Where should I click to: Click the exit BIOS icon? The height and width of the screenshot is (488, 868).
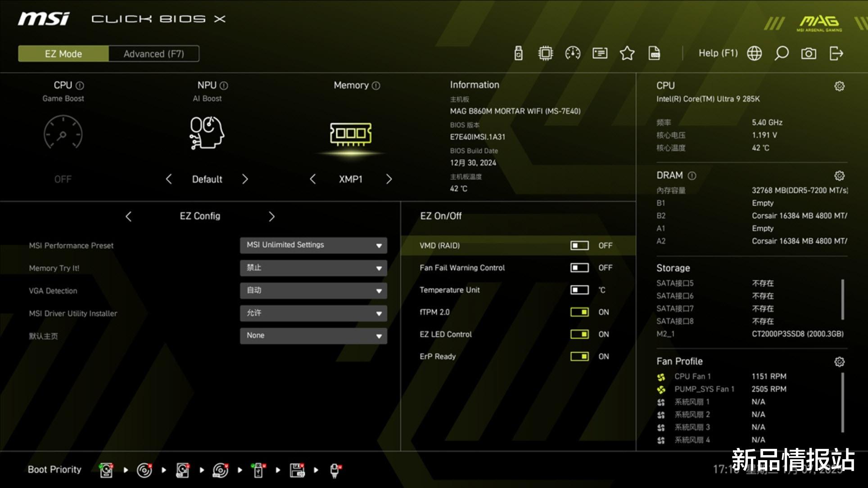(836, 54)
